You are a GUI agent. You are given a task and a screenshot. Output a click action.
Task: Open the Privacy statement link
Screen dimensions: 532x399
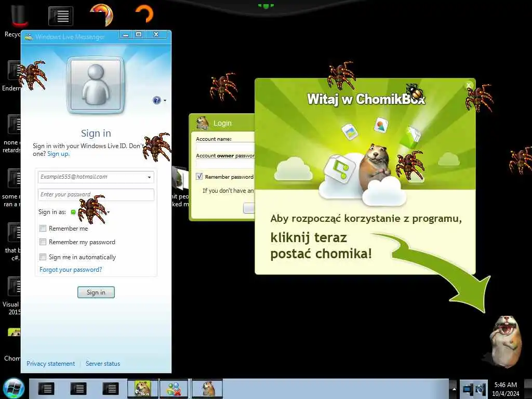(50, 363)
